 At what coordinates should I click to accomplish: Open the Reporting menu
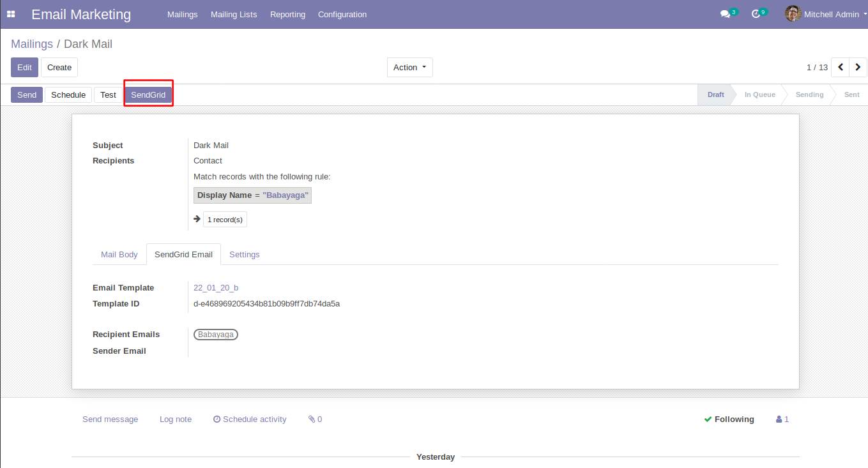click(x=287, y=14)
